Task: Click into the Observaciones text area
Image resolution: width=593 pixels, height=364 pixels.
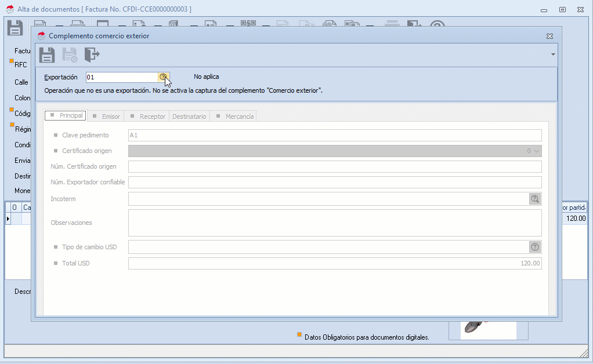Action: coord(334,223)
